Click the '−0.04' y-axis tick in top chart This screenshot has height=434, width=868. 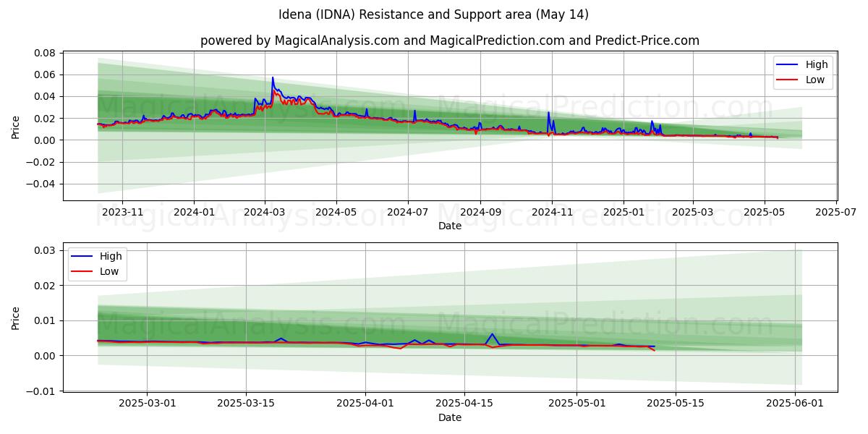[41, 184]
